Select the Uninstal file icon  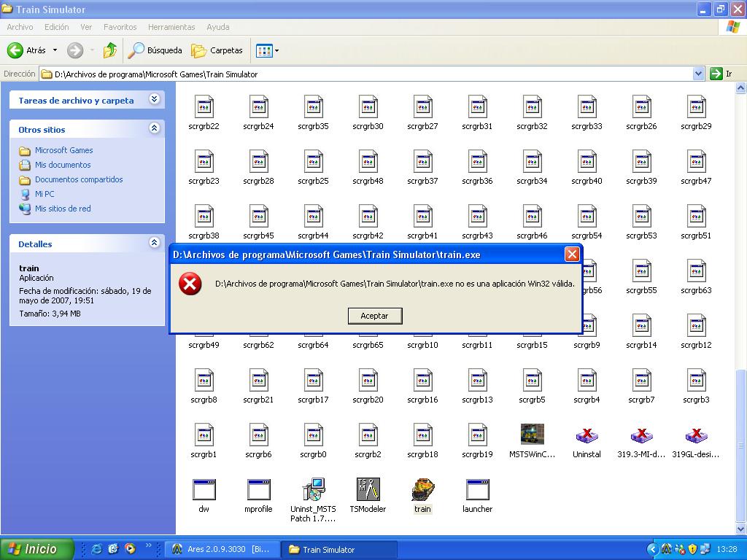tap(587, 435)
